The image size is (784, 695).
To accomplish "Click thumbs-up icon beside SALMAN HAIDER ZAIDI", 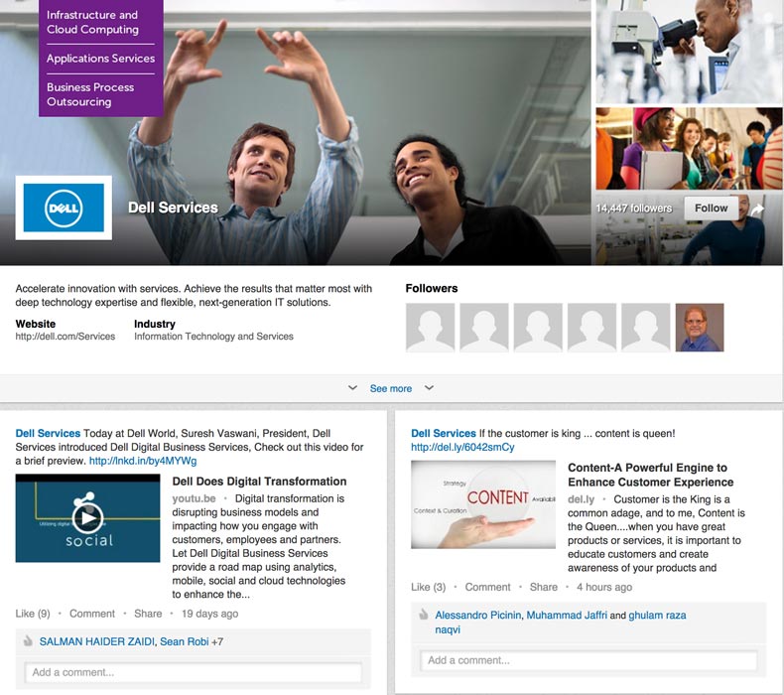I will [x=28, y=641].
